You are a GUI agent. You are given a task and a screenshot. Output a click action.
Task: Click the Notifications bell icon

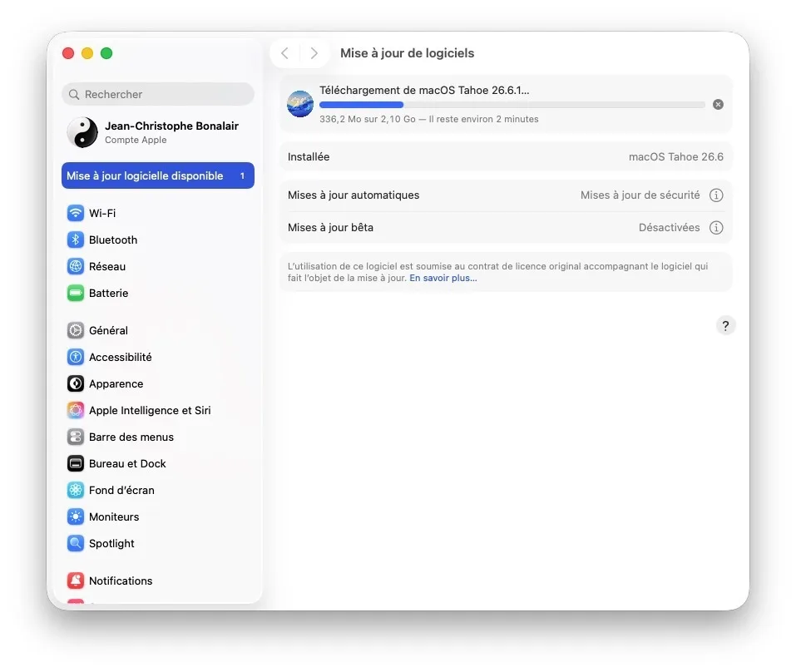[76, 581]
